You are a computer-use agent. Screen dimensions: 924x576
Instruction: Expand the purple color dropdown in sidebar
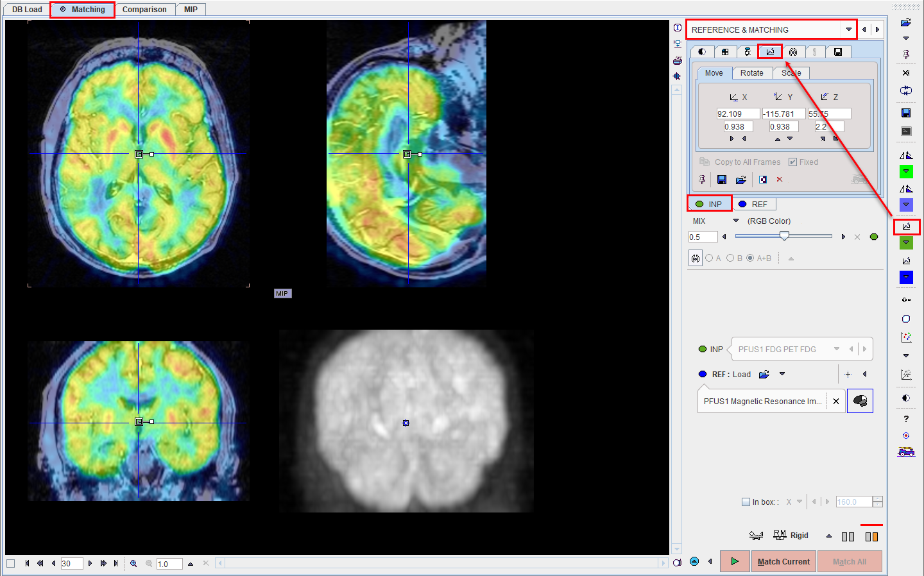click(906, 205)
